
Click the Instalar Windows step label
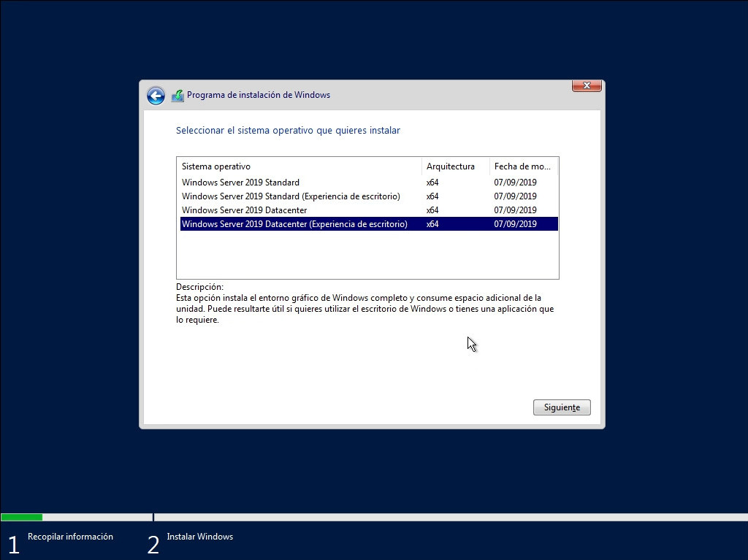click(x=199, y=537)
